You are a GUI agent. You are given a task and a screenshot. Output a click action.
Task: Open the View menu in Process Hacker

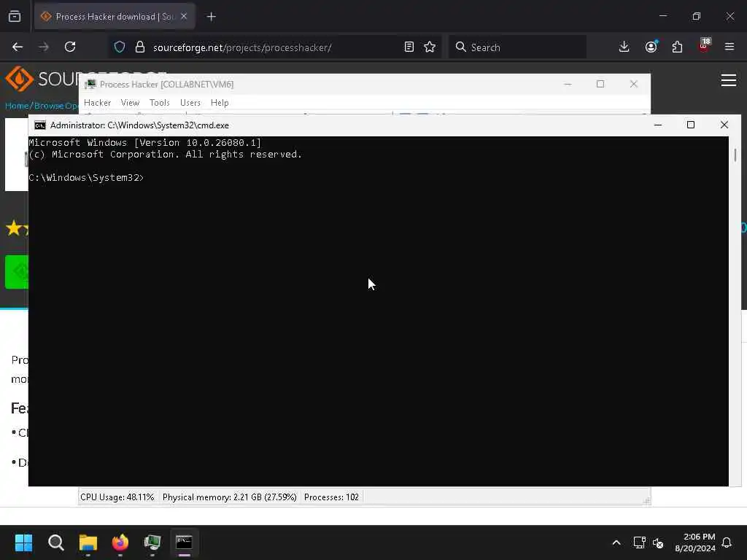130,103
